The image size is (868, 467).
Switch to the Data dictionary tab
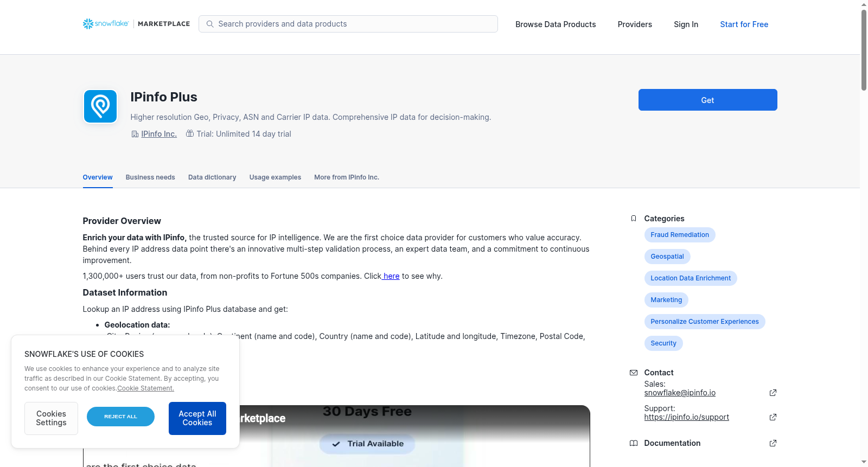coord(212,177)
